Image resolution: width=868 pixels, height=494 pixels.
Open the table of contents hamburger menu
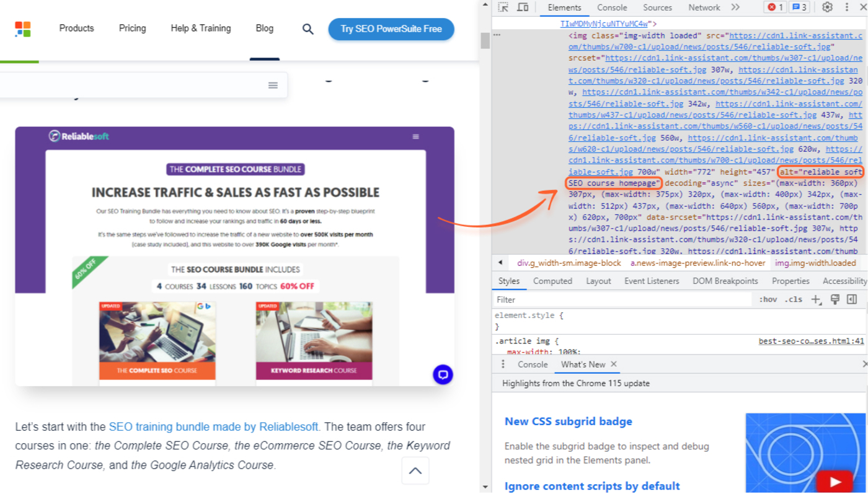[x=273, y=86]
